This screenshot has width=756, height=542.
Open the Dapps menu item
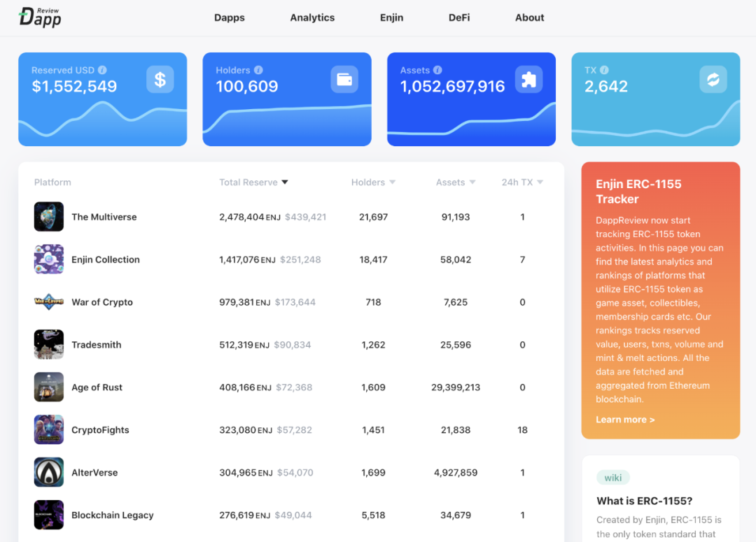230,17
